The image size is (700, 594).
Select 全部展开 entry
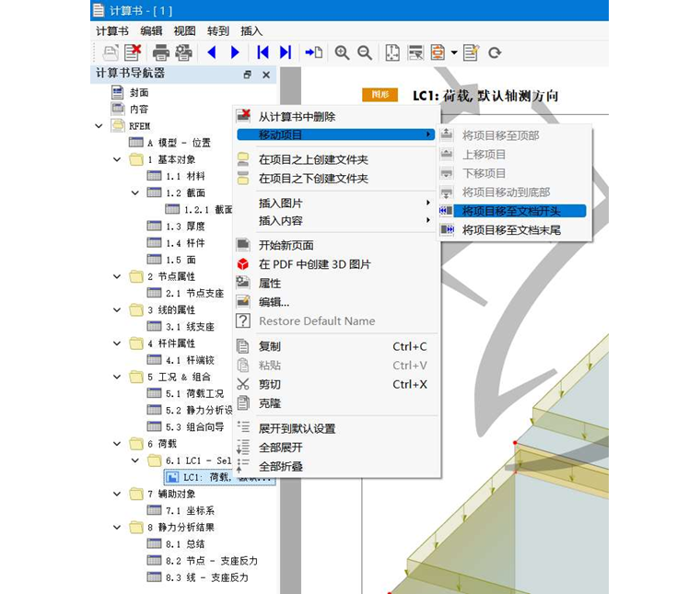[x=335, y=448]
